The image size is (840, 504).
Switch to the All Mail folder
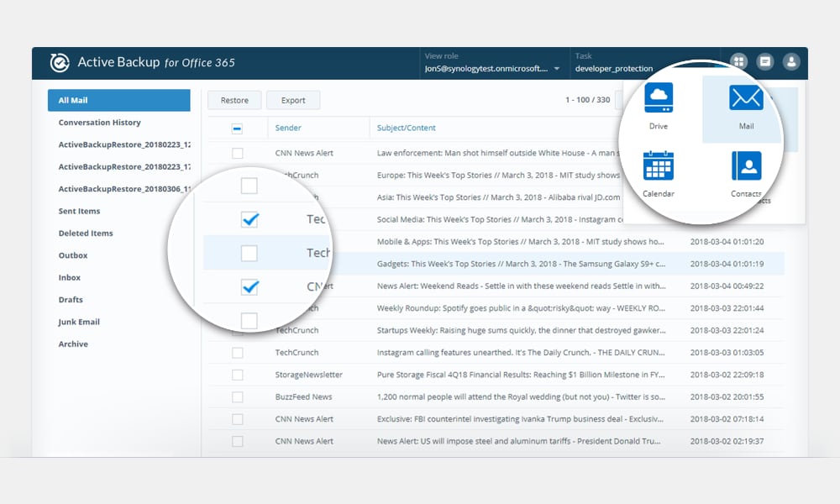tap(118, 100)
